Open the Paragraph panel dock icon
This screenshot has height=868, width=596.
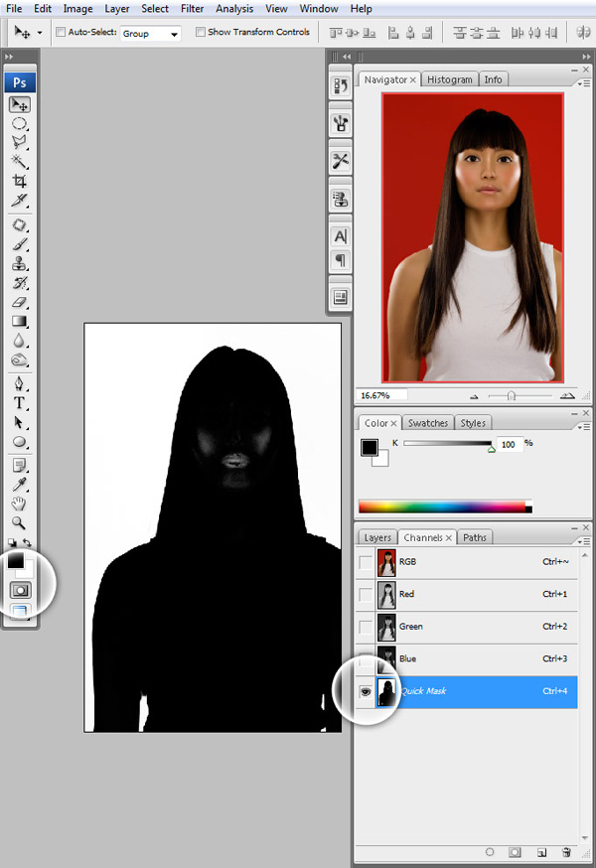pos(340,259)
